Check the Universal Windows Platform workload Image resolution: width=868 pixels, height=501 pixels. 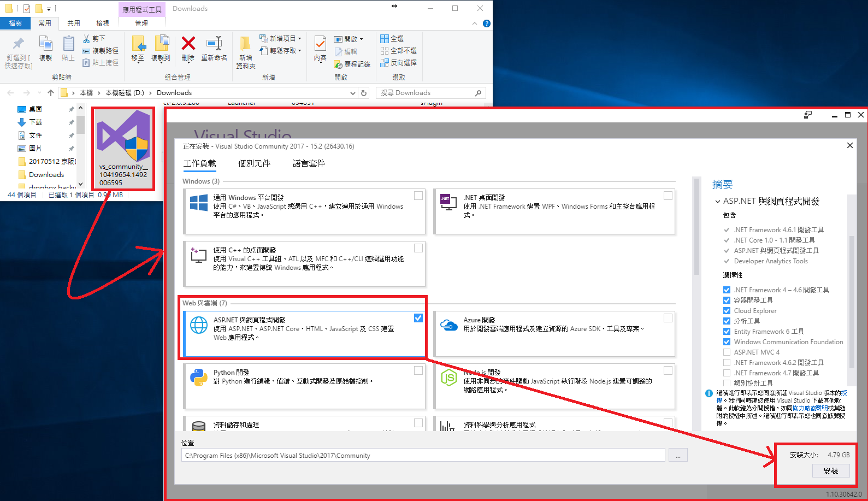pos(418,196)
